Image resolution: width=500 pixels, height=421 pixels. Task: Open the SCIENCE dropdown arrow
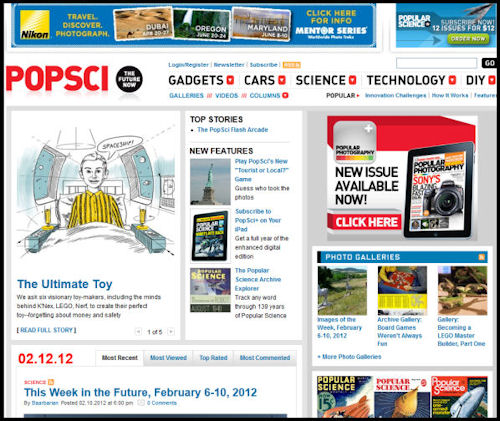353,80
